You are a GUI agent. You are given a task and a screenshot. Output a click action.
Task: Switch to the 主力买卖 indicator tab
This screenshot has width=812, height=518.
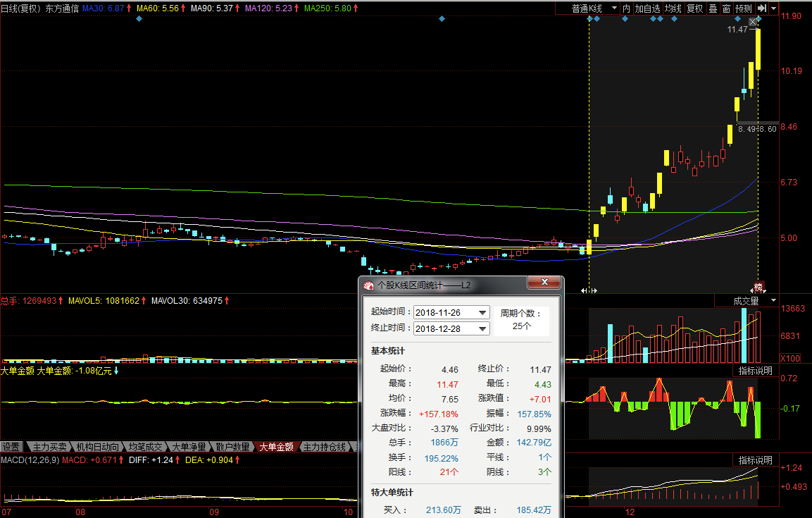49,447
